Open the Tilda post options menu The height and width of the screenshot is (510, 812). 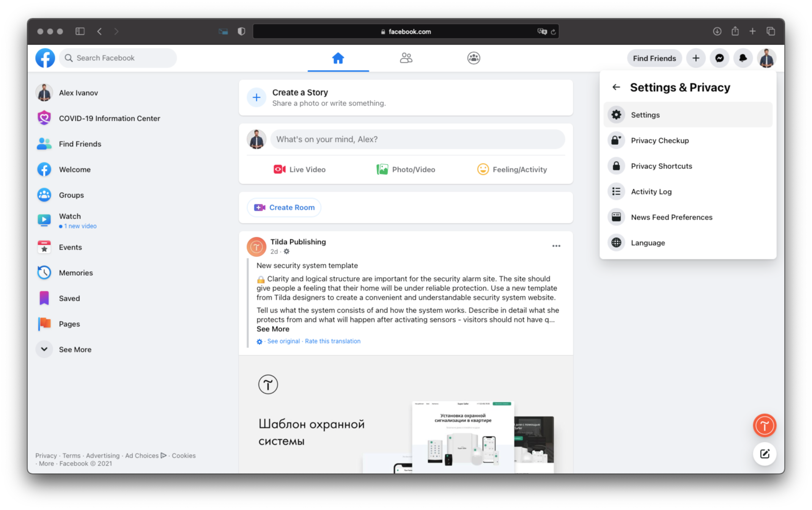(556, 246)
